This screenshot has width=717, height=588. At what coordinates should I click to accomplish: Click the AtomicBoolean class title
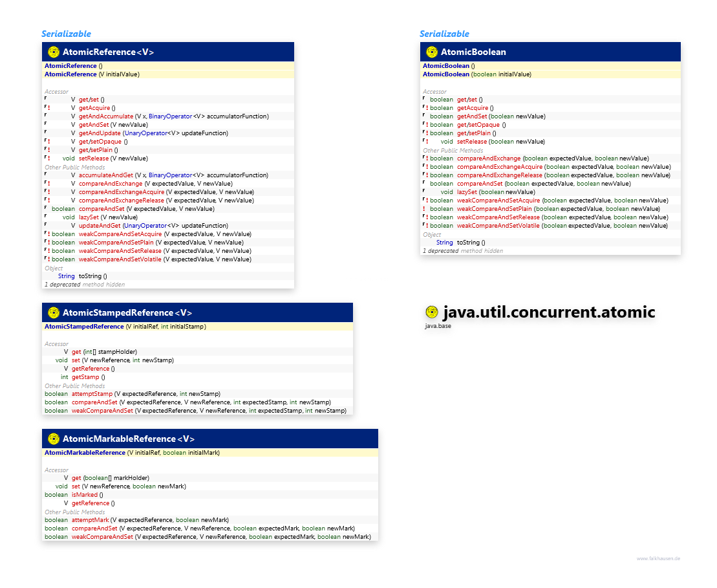click(473, 52)
